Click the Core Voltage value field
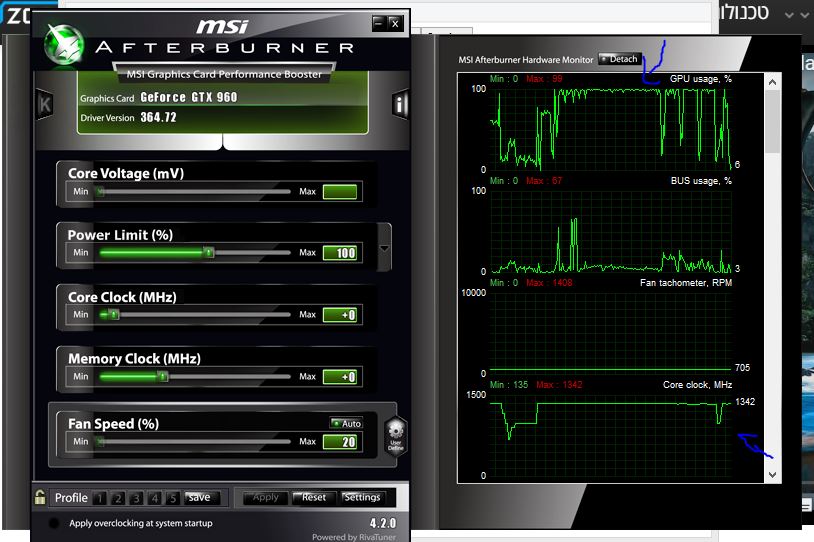Viewport: 814px width, 542px height. (x=340, y=192)
